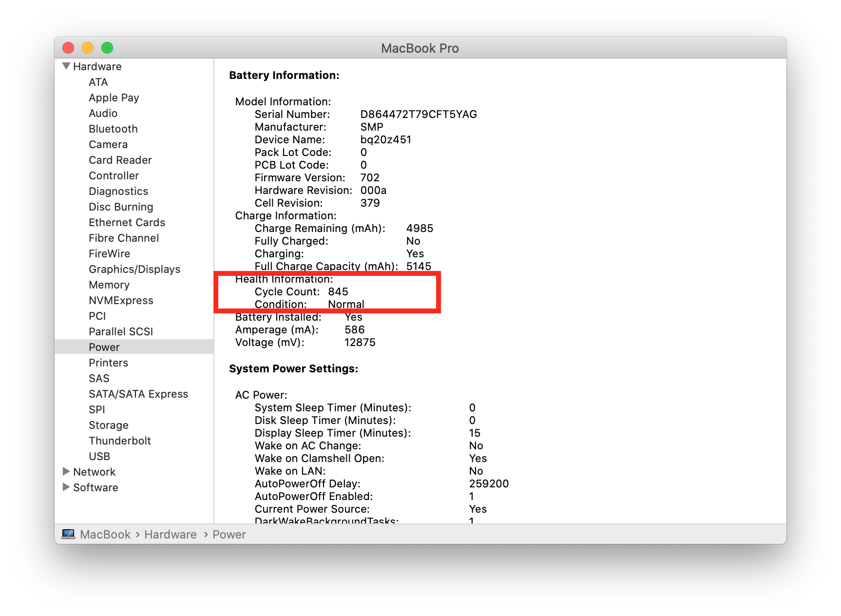Click Hardware in the path bar
Image resolution: width=841 pixels, height=616 pixels.
pyautogui.click(x=171, y=534)
